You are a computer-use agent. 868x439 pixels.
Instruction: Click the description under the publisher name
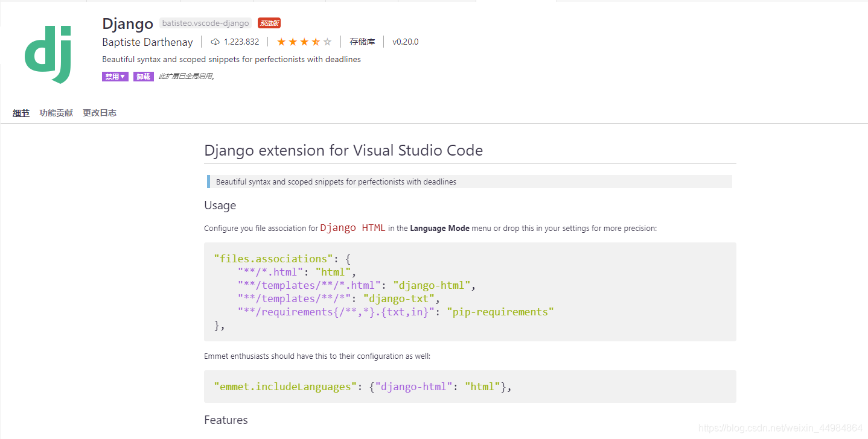coord(231,60)
